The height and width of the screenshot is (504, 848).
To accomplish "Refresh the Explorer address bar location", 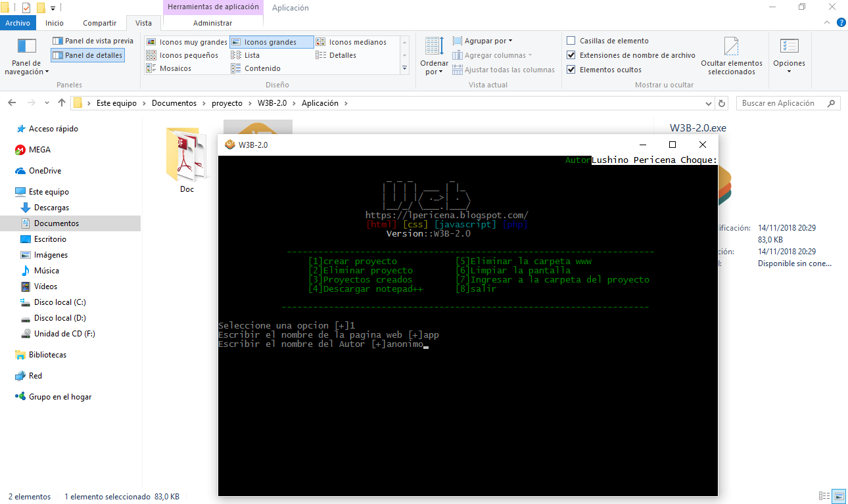I will tap(722, 103).
